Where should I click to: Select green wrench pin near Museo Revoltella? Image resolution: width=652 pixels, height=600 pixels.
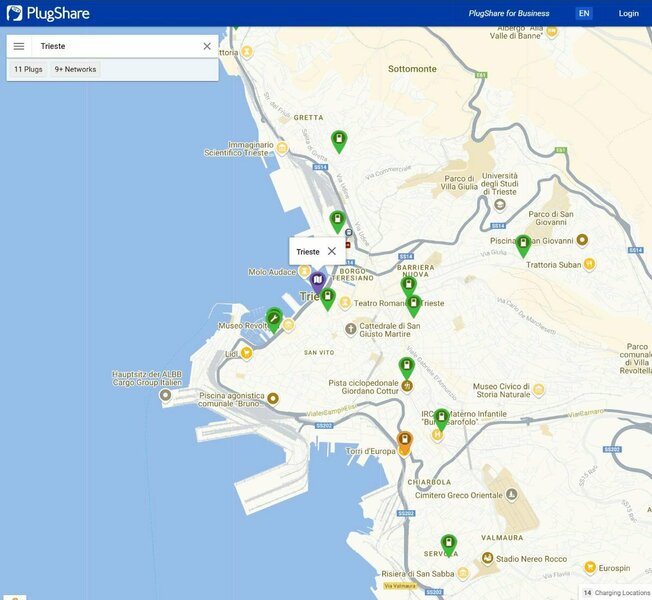click(274, 317)
